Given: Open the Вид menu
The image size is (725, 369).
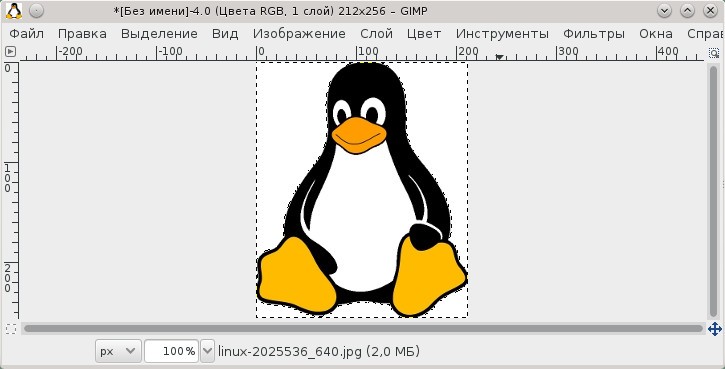Looking at the screenshot, I should click(225, 34).
